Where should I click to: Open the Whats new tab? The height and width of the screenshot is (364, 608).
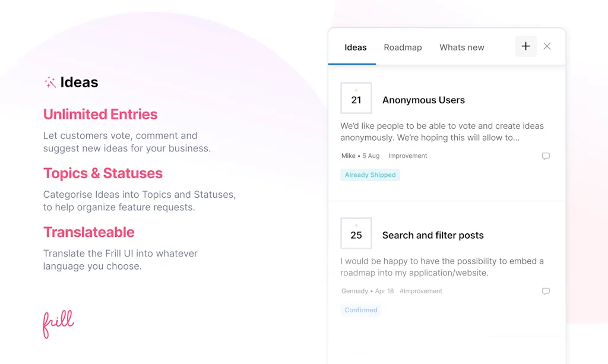(x=461, y=48)
